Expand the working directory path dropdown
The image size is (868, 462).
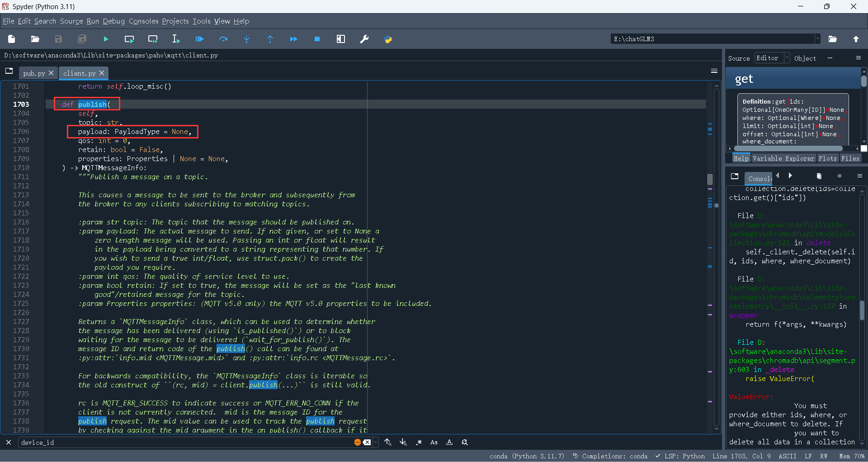(x=817, y=39)
